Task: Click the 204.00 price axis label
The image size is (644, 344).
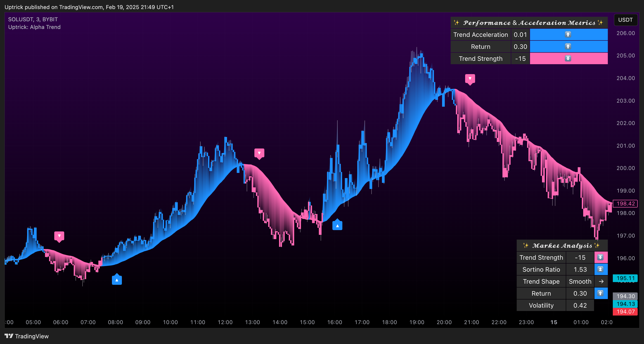Action: pos(625,78)
